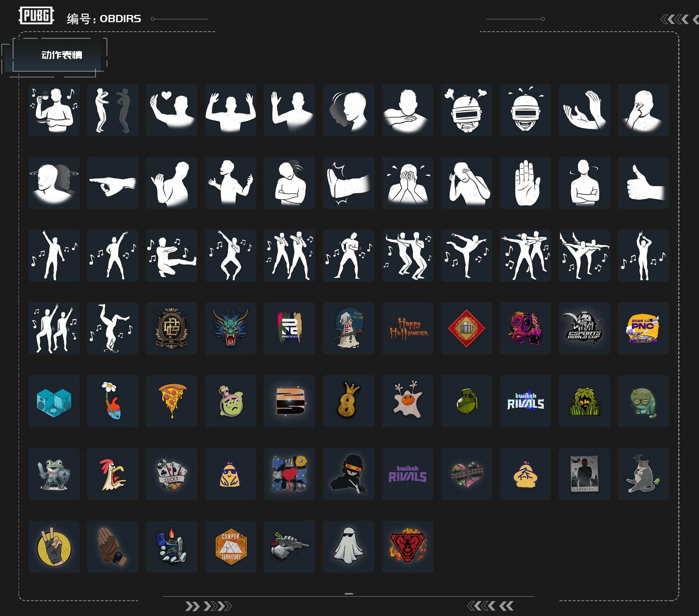Click the screaming rooster spray

[112, 474]
